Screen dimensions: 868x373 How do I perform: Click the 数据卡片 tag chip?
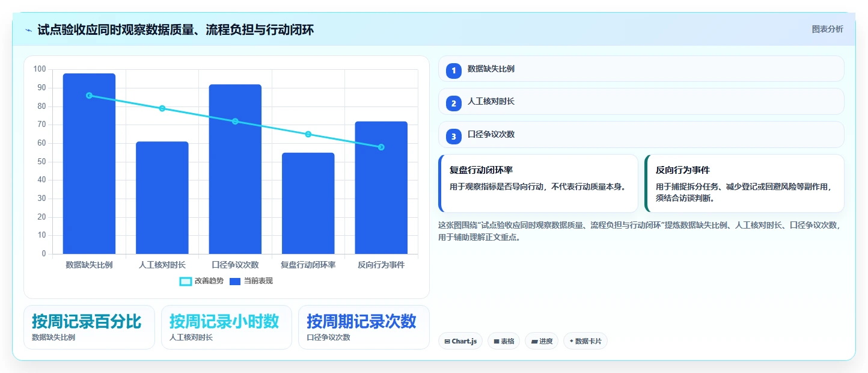(x=585, y=341)
